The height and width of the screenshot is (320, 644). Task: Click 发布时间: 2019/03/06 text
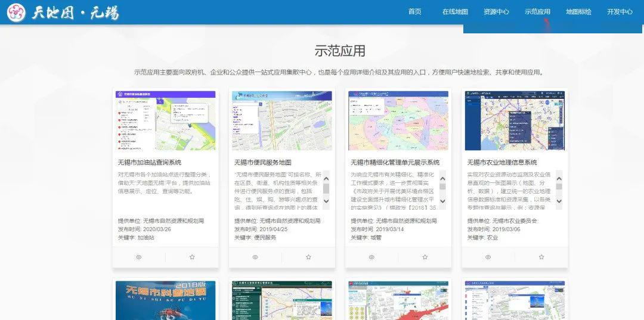tap(494, 229)
